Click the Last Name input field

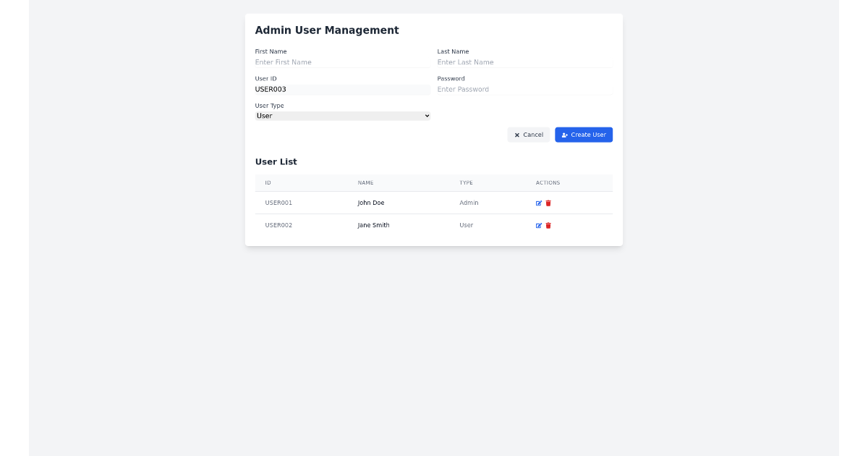524,62
